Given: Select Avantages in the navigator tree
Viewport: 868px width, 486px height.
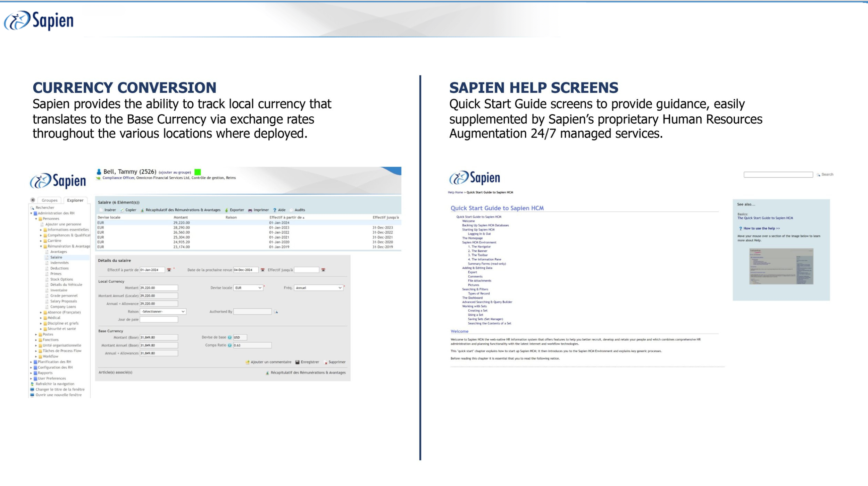Looking at the screenshot, I should pos(58,252).
